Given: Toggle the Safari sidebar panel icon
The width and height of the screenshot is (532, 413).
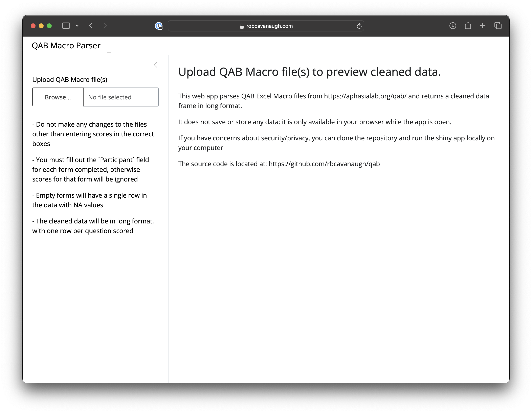Looking at the screenshot, I should [66, 26].
